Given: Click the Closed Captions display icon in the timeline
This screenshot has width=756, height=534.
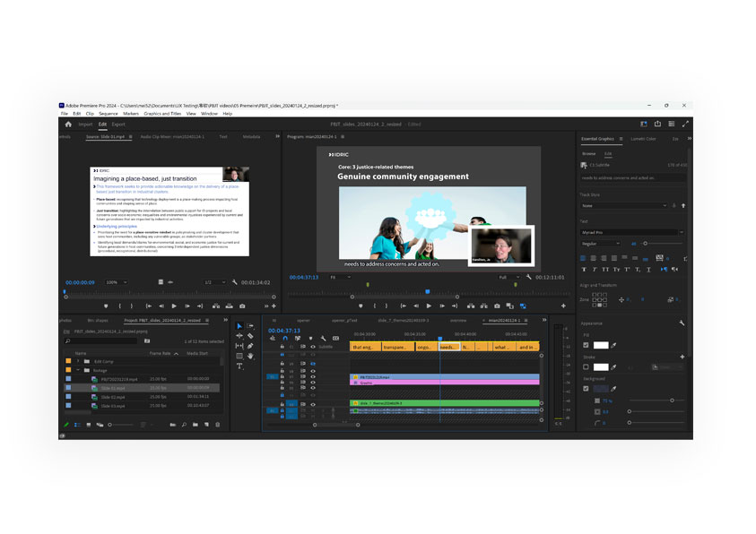Looking at the screenshot, I should point(337,338).
